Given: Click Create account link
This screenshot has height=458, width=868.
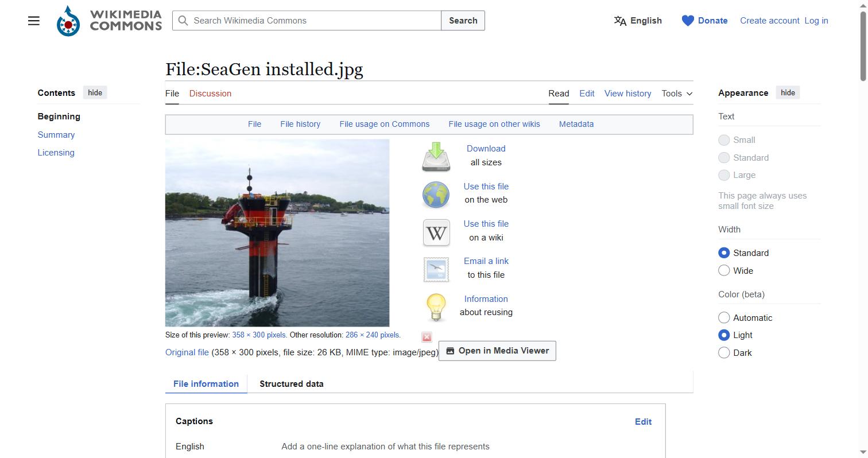Looking at the screenshot, I should coord(769,21).
